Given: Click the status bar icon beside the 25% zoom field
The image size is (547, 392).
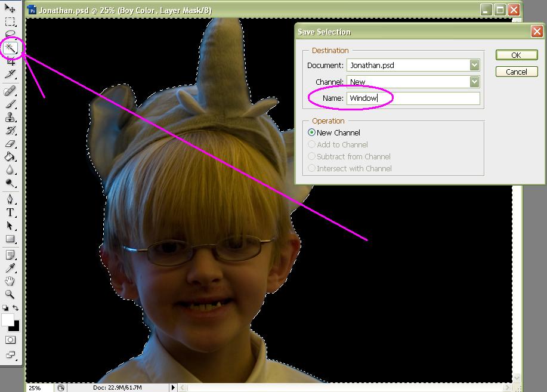Looking at the screenshot, I should 61,388.
